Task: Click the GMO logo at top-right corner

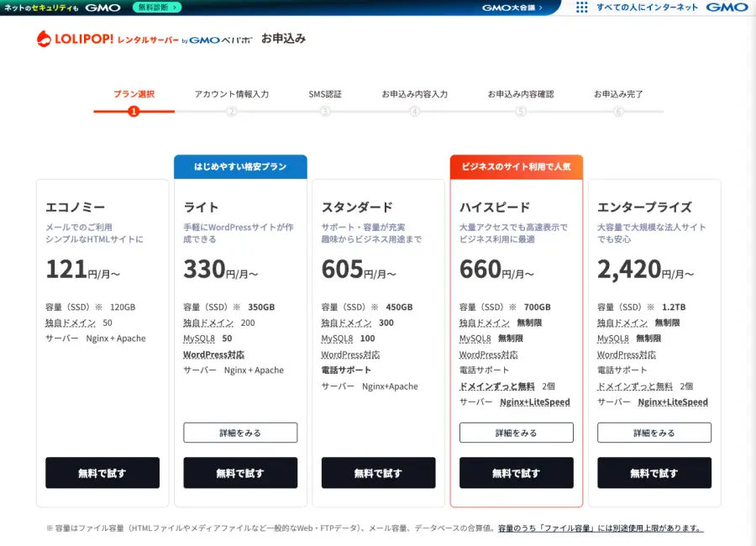Action: 727,8
